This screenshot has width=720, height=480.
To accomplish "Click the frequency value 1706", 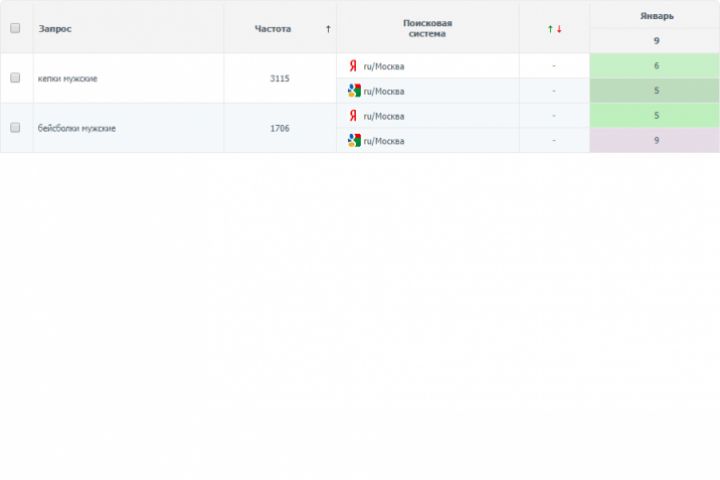I will 280,128.
